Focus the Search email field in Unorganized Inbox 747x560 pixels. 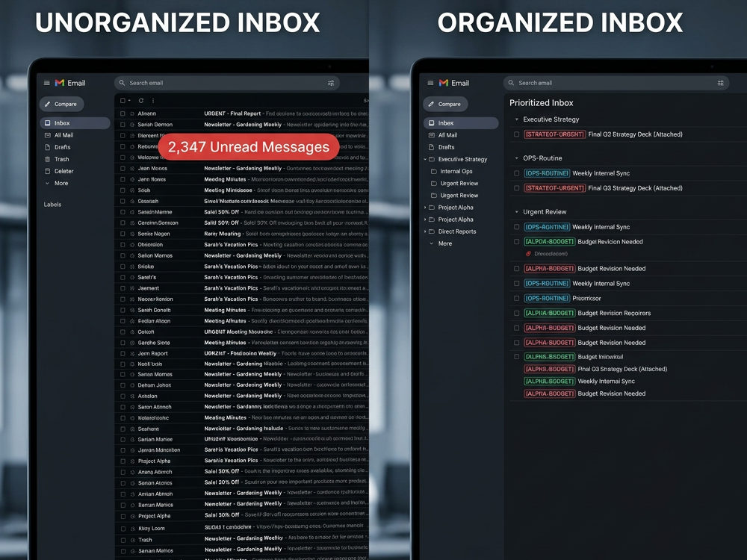227,83
